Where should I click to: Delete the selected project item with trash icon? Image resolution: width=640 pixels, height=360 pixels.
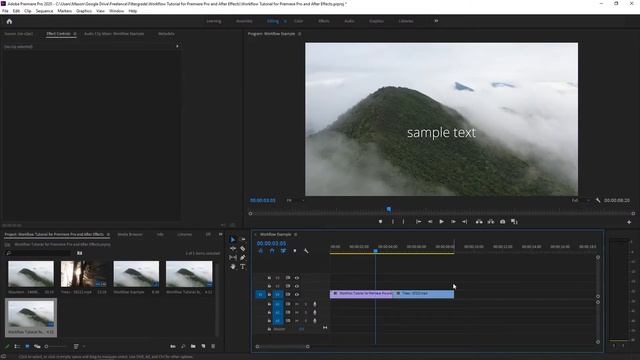coord(213,346)
